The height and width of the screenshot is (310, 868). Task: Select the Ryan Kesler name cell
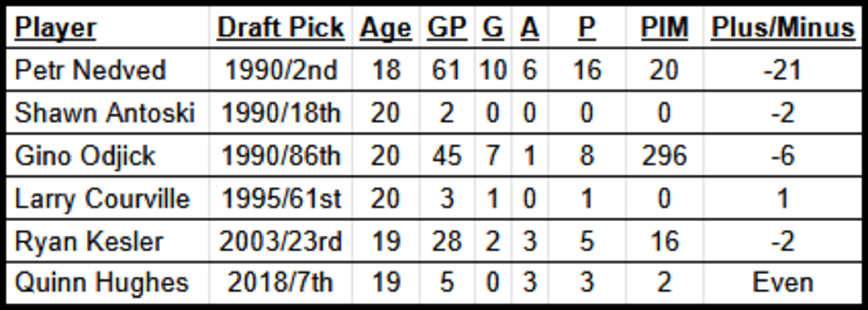(x=89, y=241)
